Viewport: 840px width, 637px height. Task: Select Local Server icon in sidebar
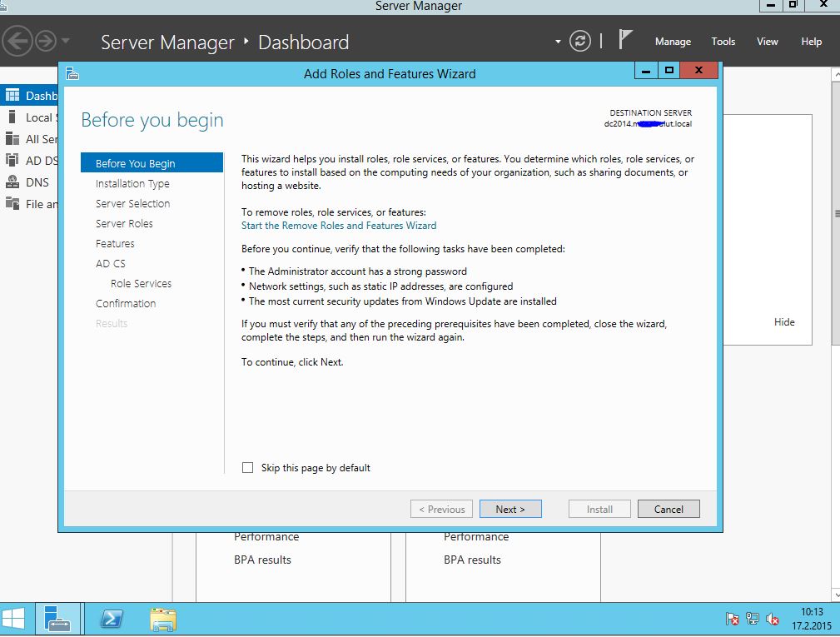pos(12,117)
